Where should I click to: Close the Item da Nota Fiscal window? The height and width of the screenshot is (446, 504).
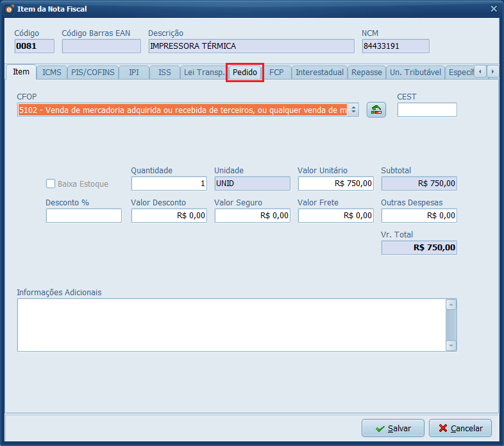493,9
